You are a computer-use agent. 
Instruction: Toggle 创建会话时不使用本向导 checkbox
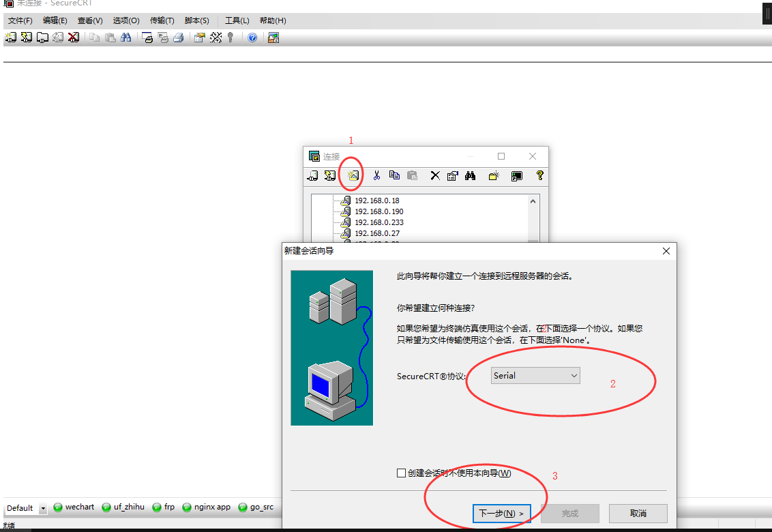[x=401, y=473]
